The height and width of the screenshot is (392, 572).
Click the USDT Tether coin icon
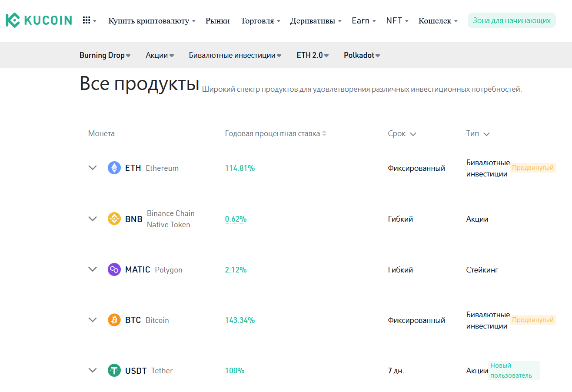[x=114, y=371]
